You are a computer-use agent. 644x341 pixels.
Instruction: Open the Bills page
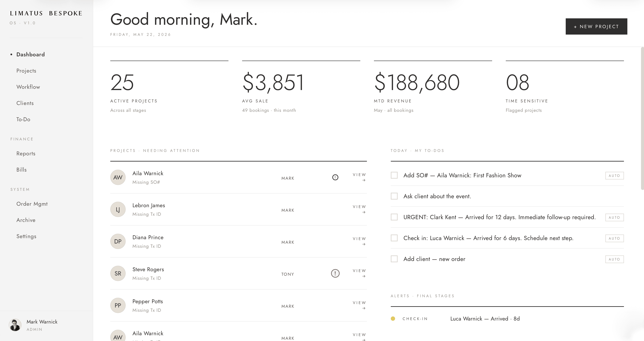[x=22, y=170]
